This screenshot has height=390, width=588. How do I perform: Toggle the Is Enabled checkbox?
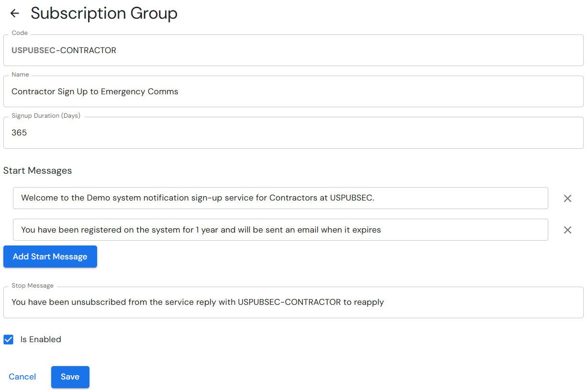pos(9,339)
